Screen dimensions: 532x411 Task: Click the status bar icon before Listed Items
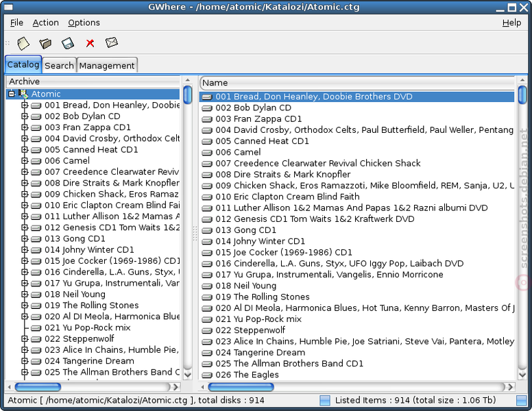click(x=325, y=401)
